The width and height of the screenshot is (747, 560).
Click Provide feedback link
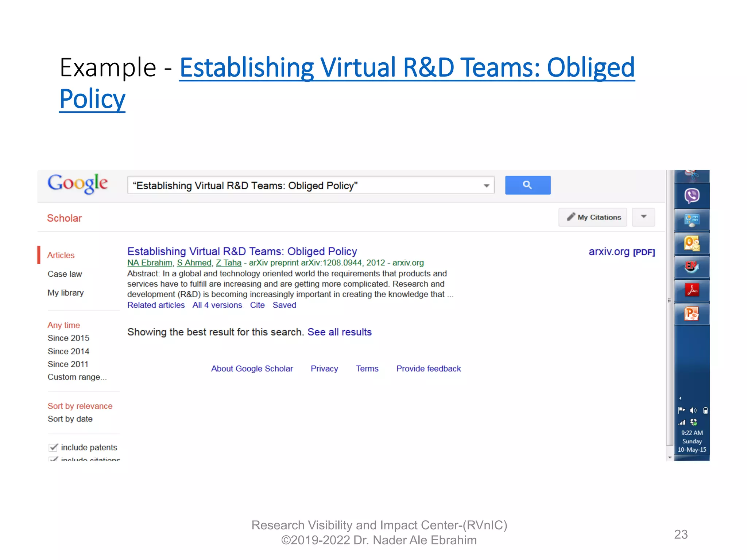[429, 369]
